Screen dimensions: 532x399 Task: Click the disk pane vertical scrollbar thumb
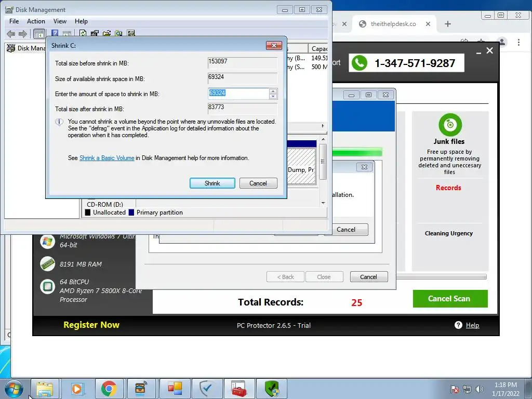point(323,162)
